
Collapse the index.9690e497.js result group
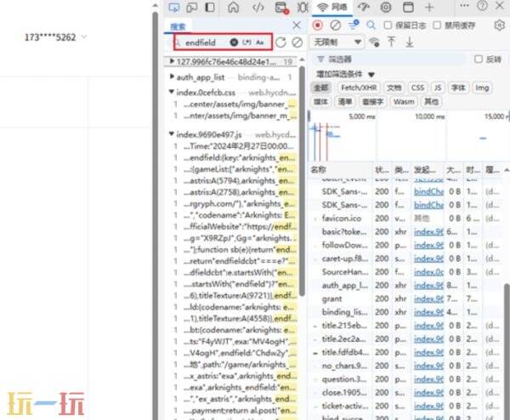coord(171,134)
